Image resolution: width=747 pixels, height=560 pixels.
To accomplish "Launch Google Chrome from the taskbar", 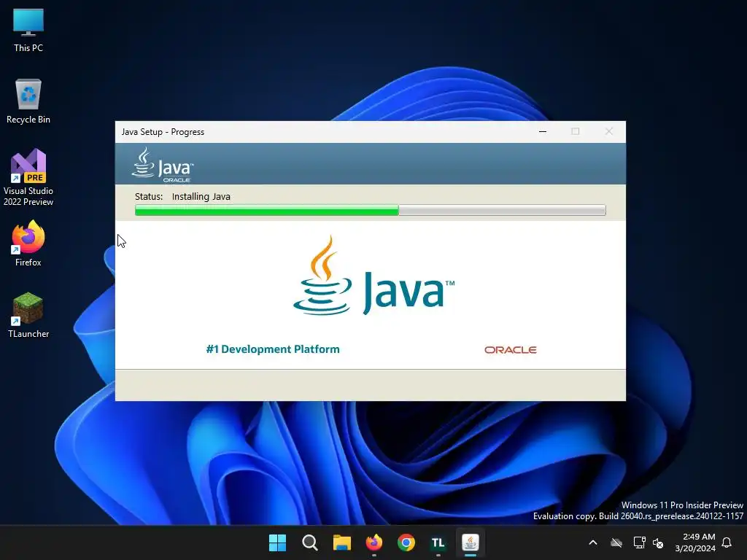I will tap(406, 542).
